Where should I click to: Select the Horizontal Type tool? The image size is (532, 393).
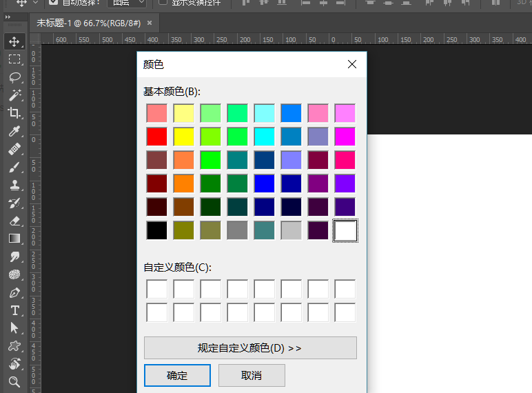pyautogui.click(x=14, y=310)
